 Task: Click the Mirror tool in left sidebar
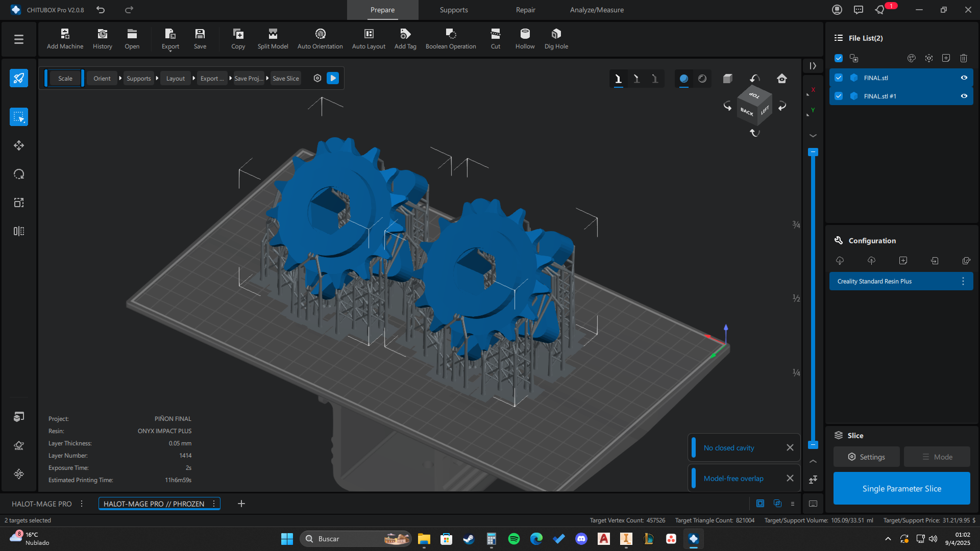point(19,231)
